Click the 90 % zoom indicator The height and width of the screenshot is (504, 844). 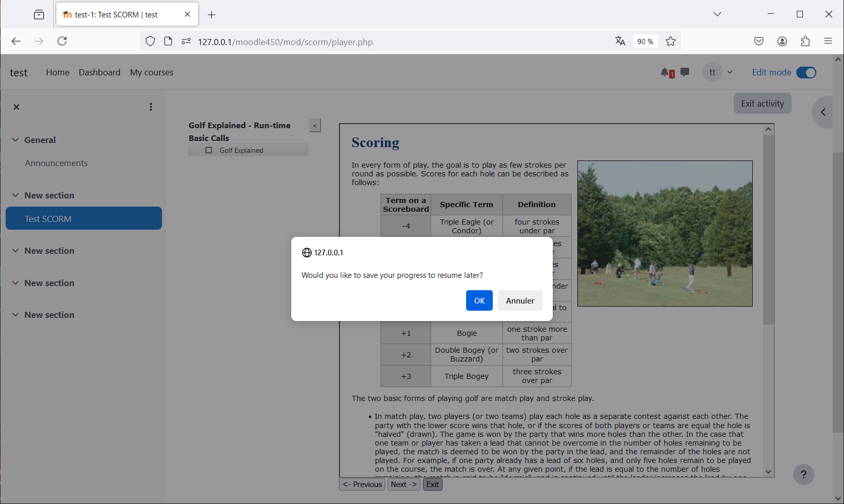click(646, 42)
